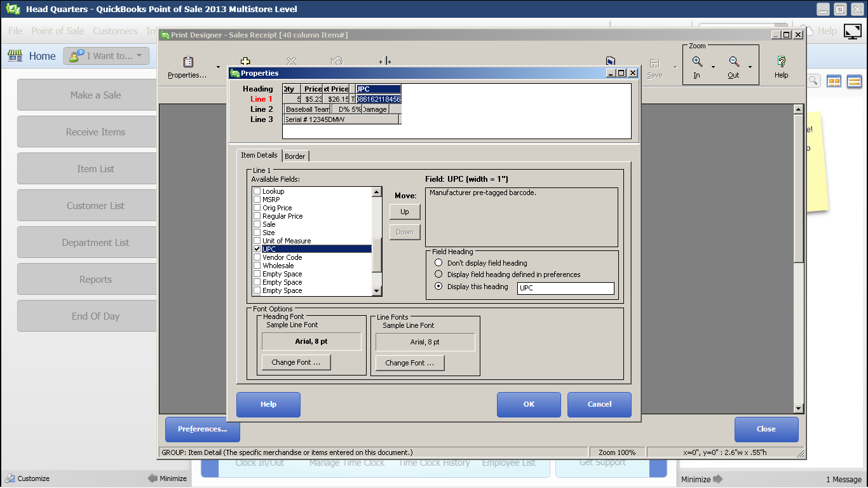The width and height of the screenshot is (868, 488).
Task: Click the screen-expand icon at top right
Action: (852, 30)
